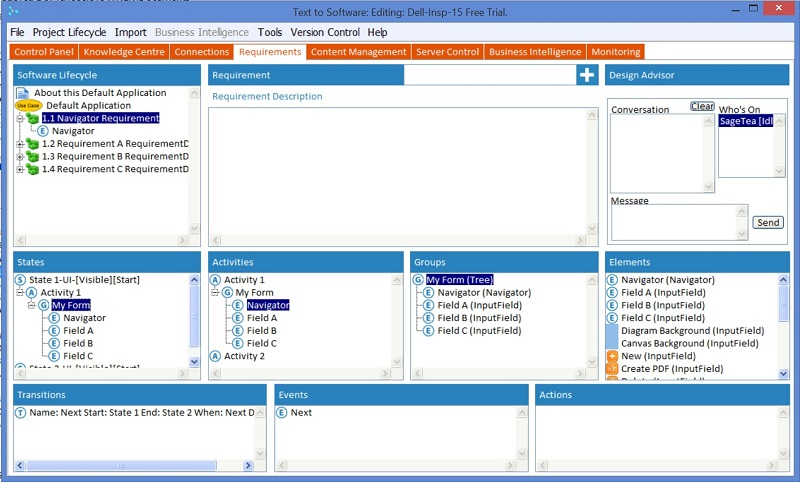
Task: Expand the 1.4 Requirement C node
Action: (20, 169)
